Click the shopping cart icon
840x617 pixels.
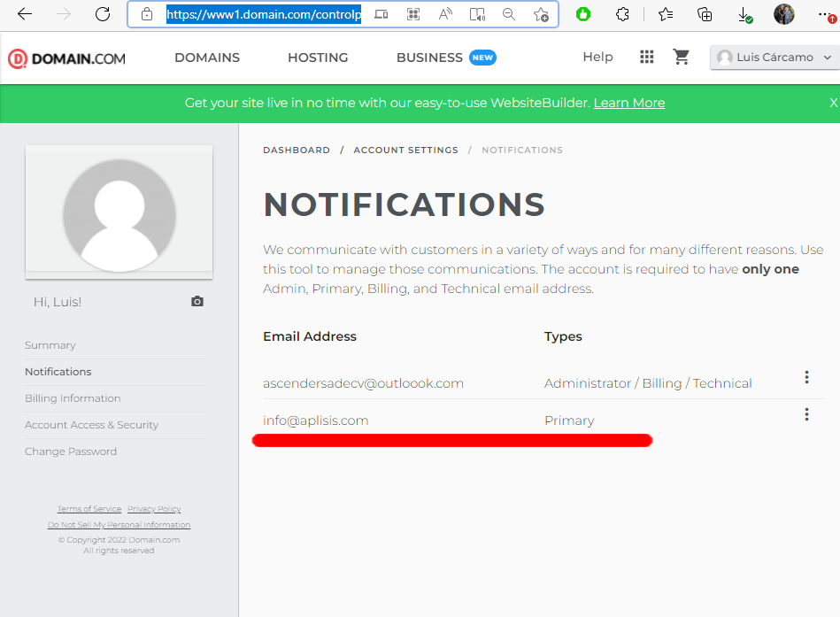tap(681, 58)
